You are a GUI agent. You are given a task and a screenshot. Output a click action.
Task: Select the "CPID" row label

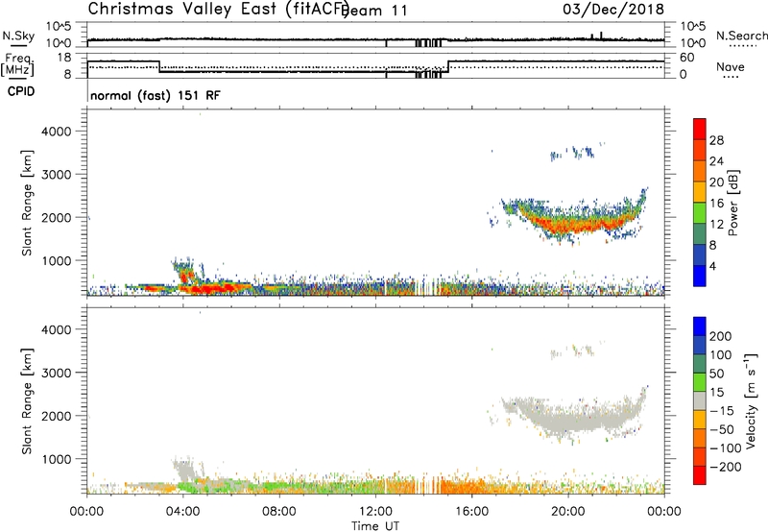21,91
